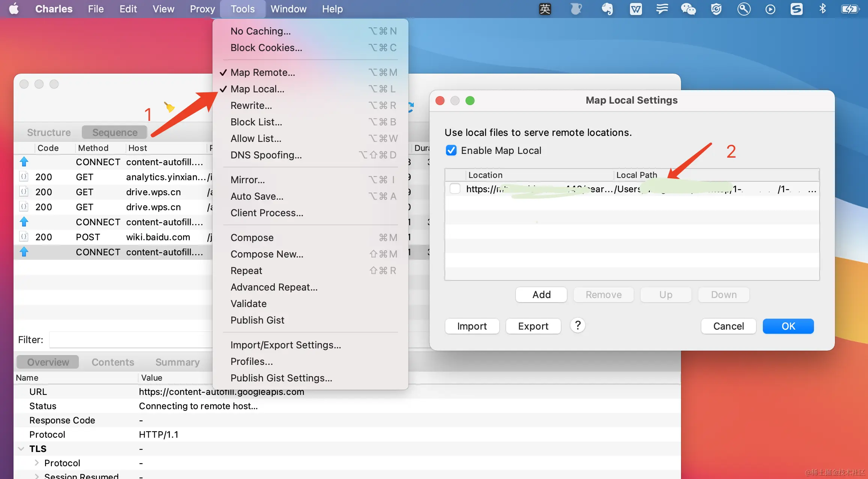
Task: Open the Evernote elephant menu bar icon
Action: point(607,9)
